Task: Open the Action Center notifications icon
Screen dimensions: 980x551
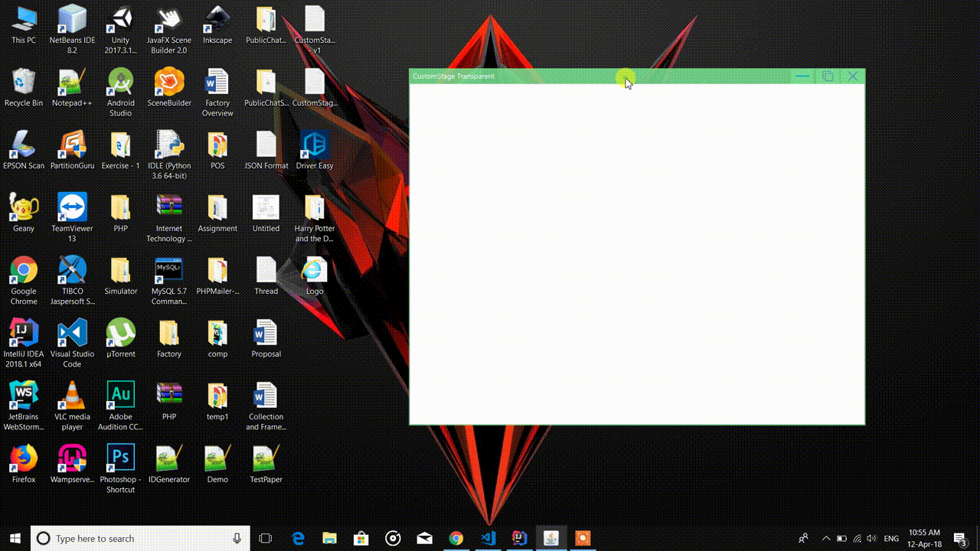Action: tap(960, 539)
